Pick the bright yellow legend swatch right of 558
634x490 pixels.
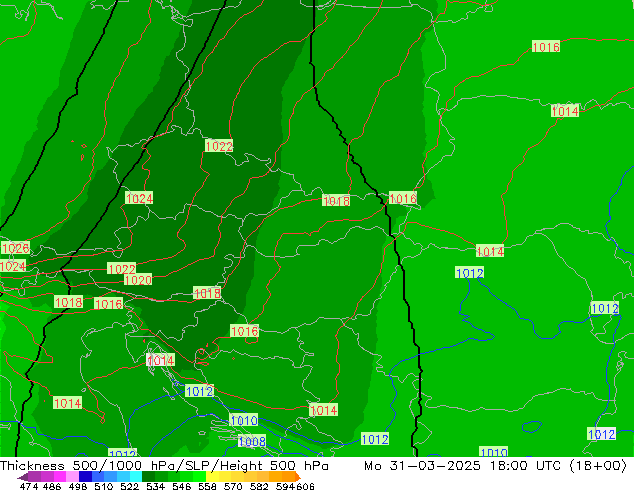[212, 477]
